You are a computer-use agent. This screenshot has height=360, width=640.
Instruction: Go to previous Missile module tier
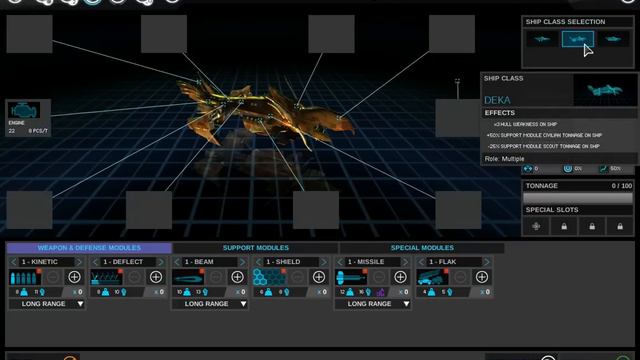click(340, 262)
